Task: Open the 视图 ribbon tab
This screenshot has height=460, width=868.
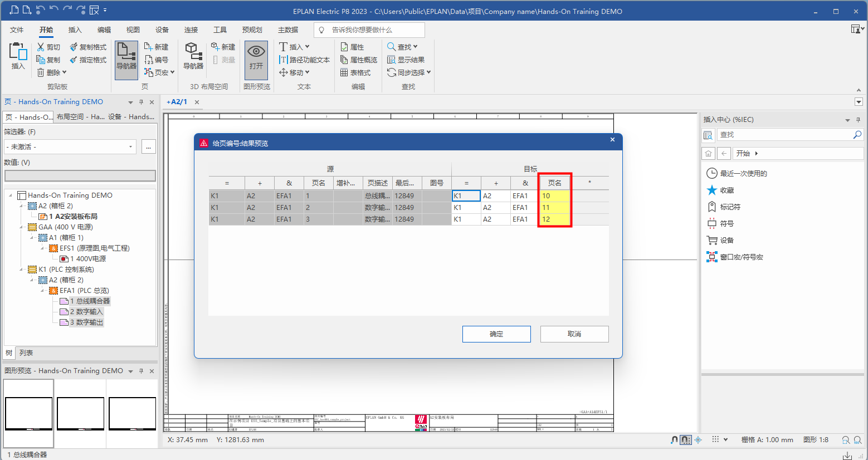Action: 133,30
